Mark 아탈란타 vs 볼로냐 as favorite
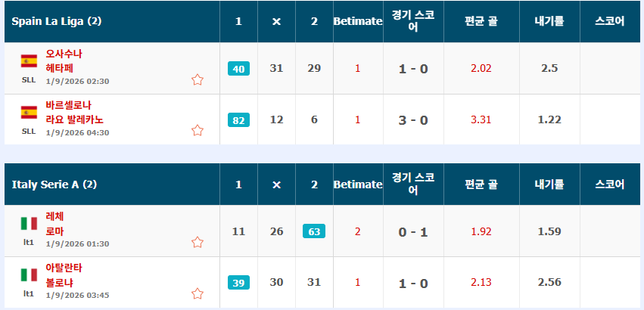 tap(198, 293)
